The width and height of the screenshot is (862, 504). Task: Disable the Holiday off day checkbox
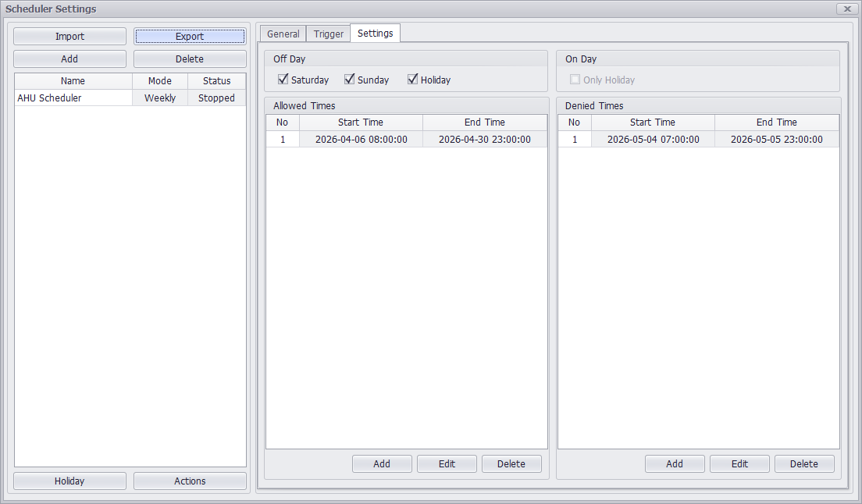tap(413, 80)
